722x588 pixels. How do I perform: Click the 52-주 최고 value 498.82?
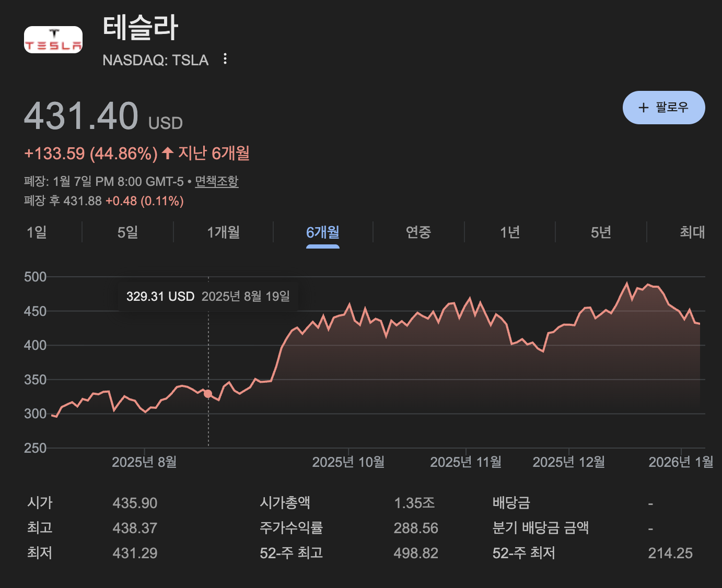[416, 553]
